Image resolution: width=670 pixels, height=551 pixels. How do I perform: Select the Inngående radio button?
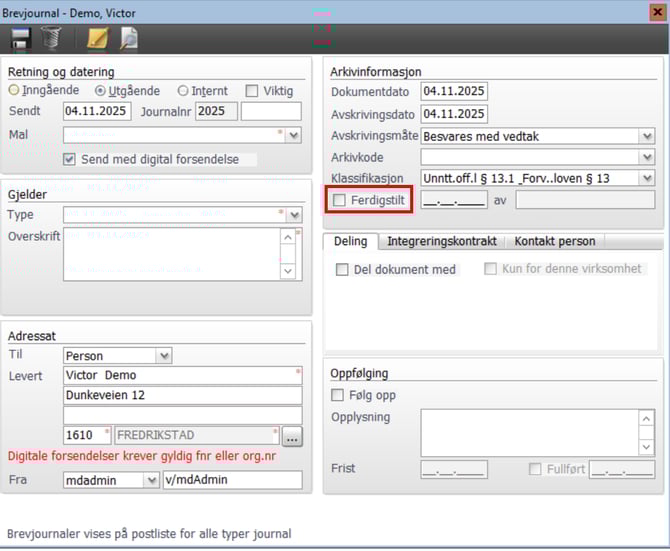(14, 91)
